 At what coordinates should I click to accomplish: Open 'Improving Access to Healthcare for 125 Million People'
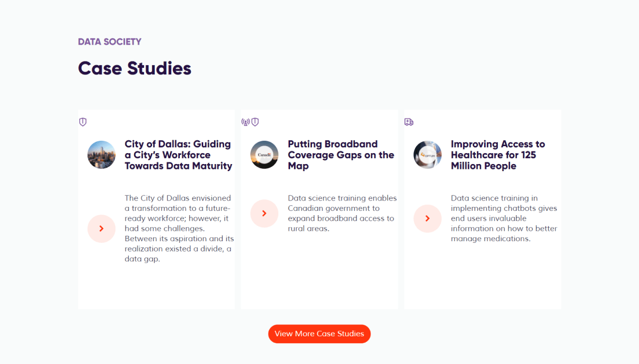(x=498, y=155)
